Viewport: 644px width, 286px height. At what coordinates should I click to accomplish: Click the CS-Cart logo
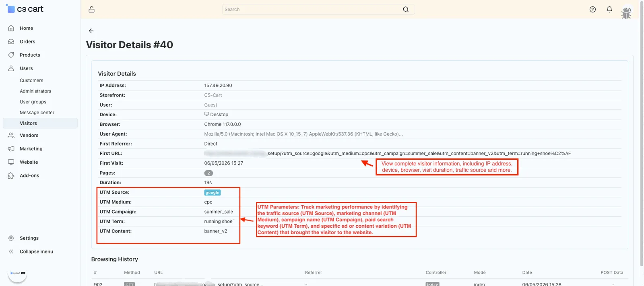pos(25,9)
